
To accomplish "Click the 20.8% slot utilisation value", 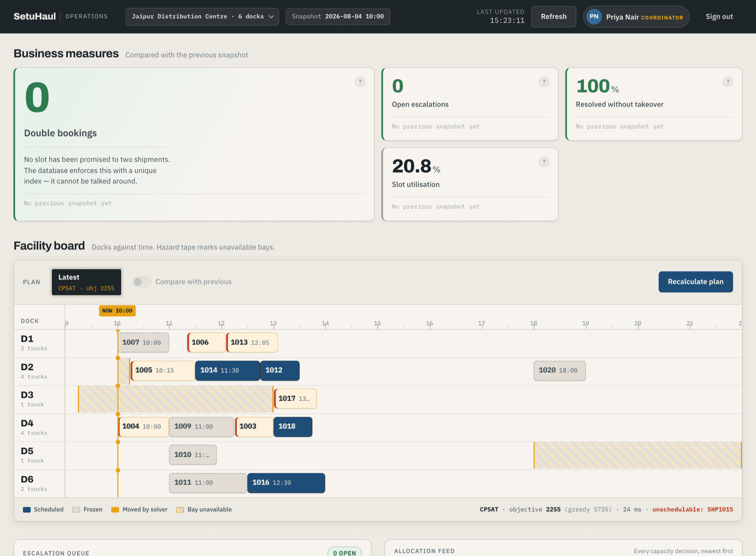I will coord(416,166).
